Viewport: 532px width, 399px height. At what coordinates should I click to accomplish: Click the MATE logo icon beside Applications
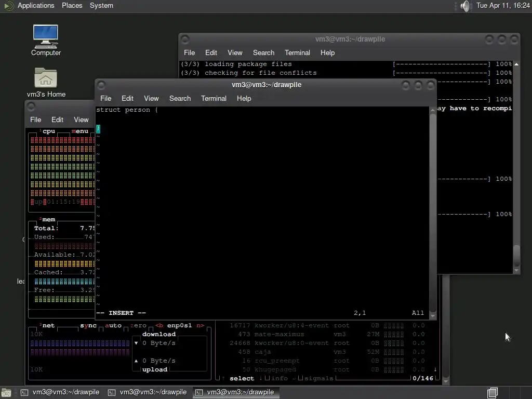(x=8, y=6)
